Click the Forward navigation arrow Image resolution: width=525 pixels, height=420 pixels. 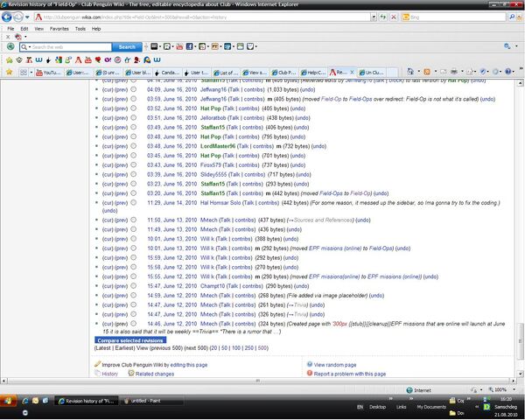(18, 17)
